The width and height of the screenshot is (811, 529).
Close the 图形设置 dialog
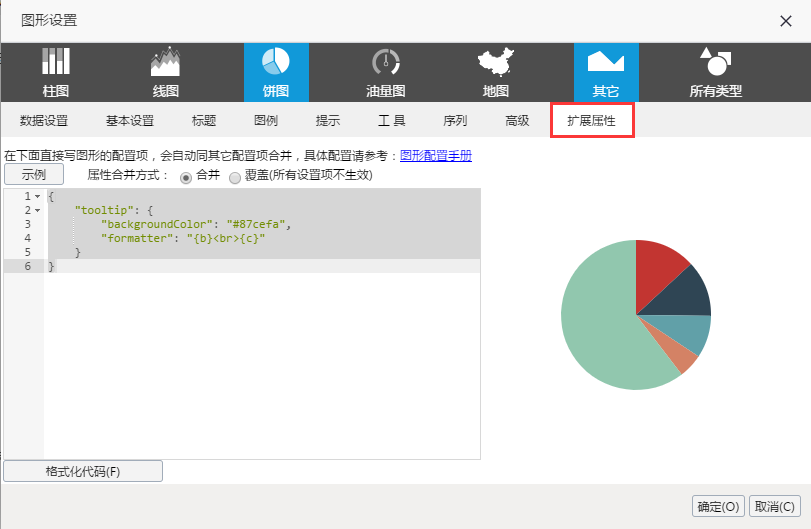click(x=786, y=21)
